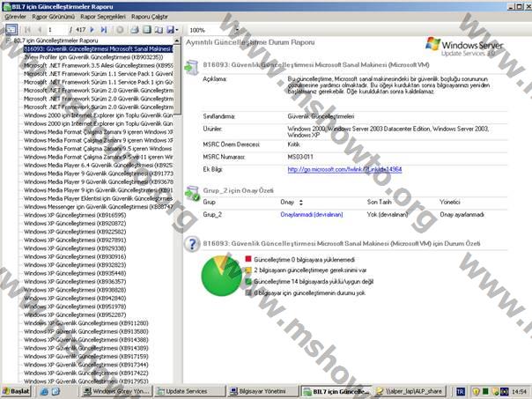Click the Onaylanmadı (devralınan) link
This screenshot has width=532, height=399.
pyautogui.click(x=312, y=214)
